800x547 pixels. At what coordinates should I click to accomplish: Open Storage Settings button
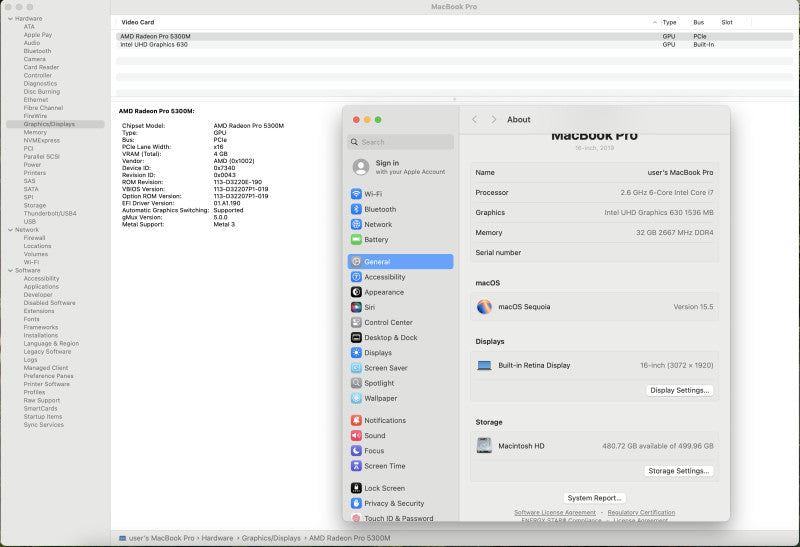point(679,471)
